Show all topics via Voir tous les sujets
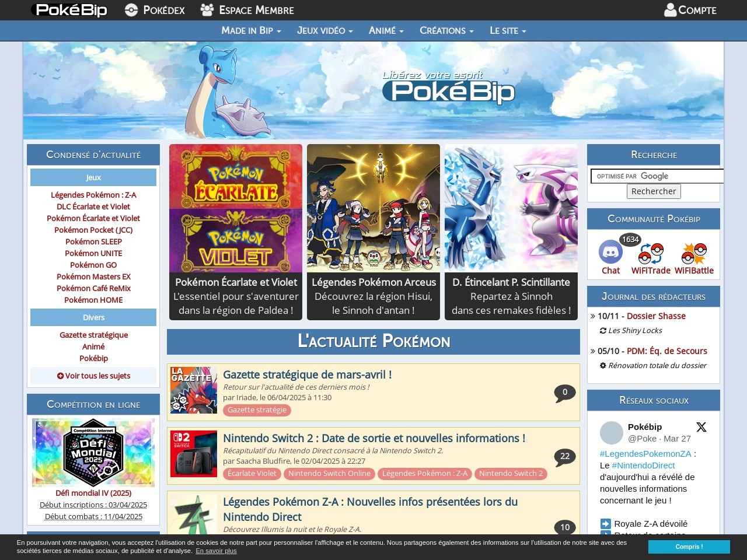The width and height of the screenshot is (747, 560). (x=93, y=376)
